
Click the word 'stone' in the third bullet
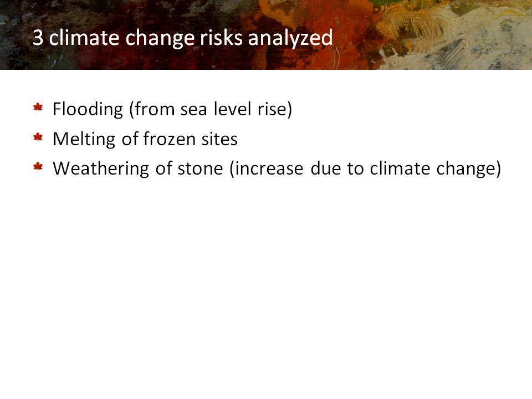tap(200, 168)
